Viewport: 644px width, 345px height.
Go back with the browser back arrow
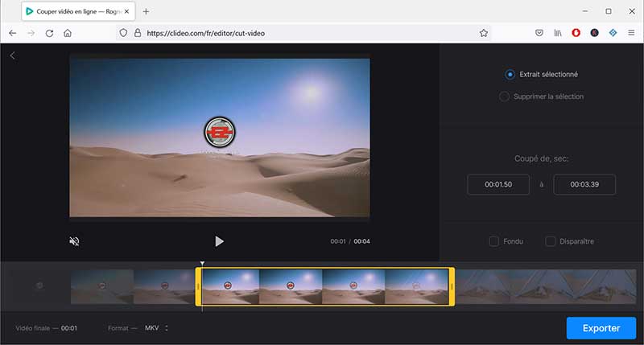[x=13, y=33]
